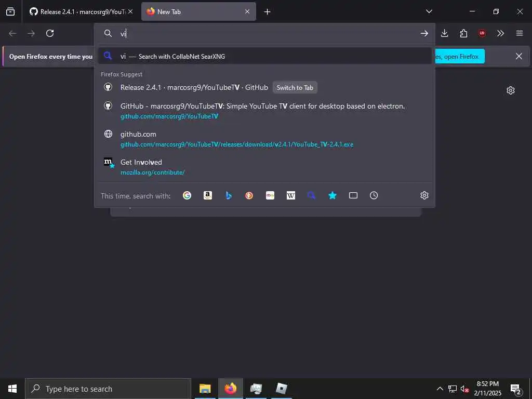532x399 pixels.
Task: Click Switch to Tab button
Action: pyautogui.click(x=295, y=87)
